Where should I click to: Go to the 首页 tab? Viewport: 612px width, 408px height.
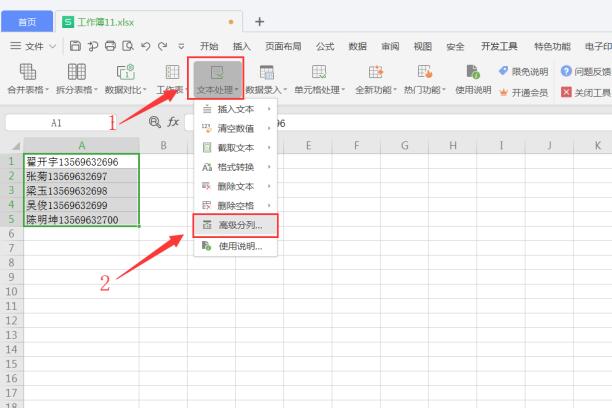pos(27,22)
